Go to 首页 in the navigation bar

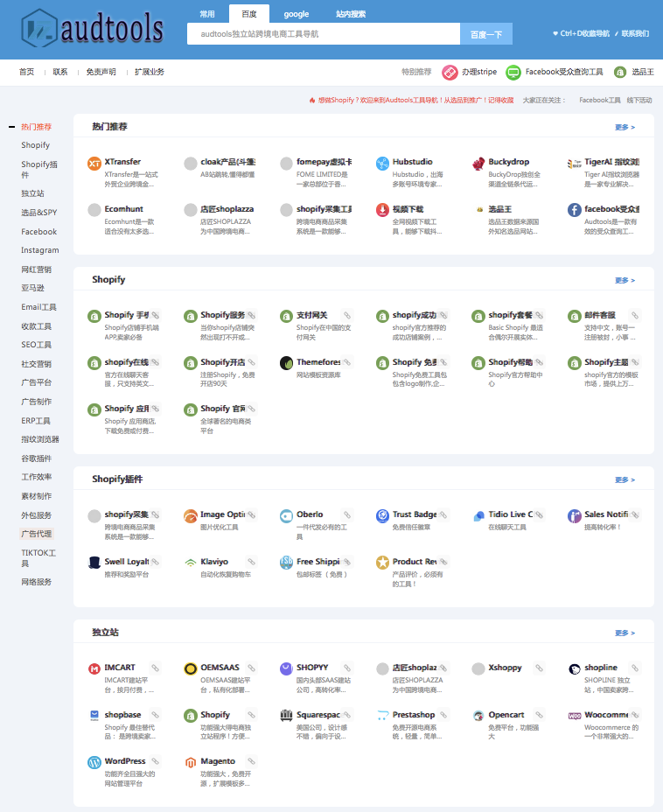[x=26, y=72]
